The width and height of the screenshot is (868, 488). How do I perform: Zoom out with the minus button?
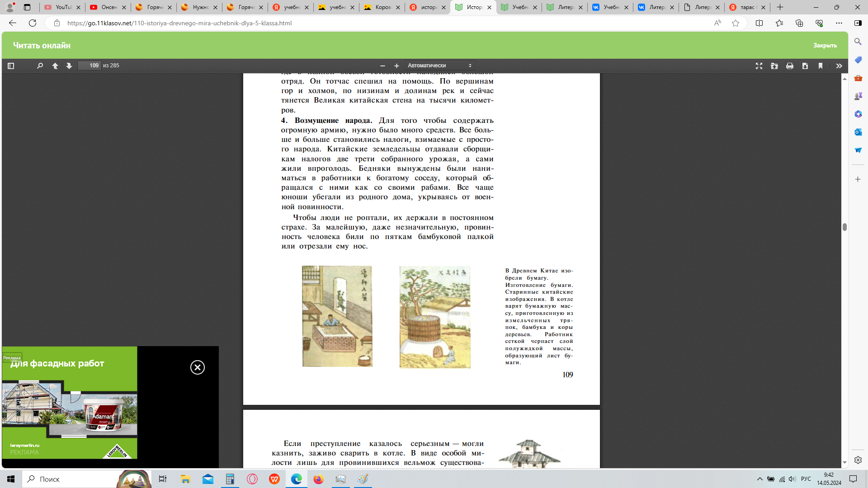[382, 66]
